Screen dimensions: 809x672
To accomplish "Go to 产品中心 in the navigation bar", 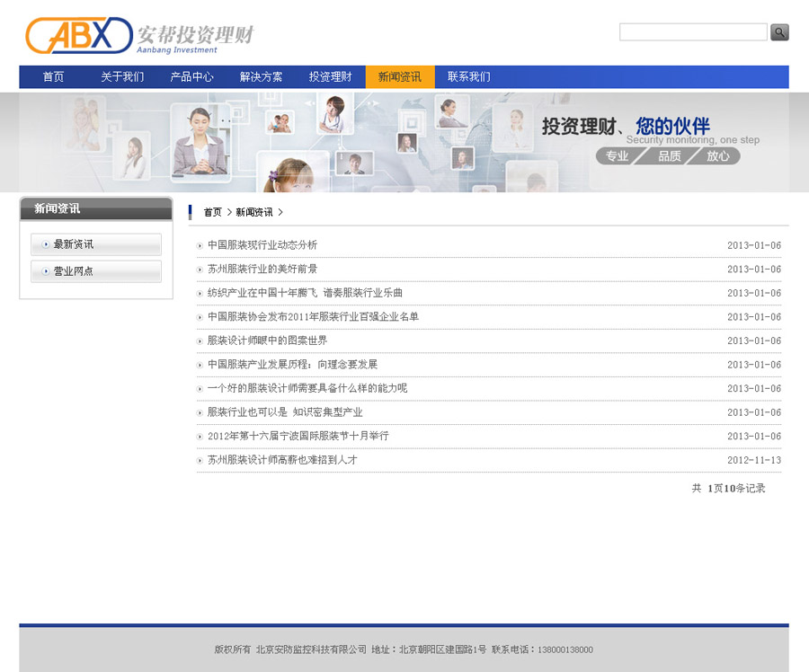I will [x=191, y=77].
